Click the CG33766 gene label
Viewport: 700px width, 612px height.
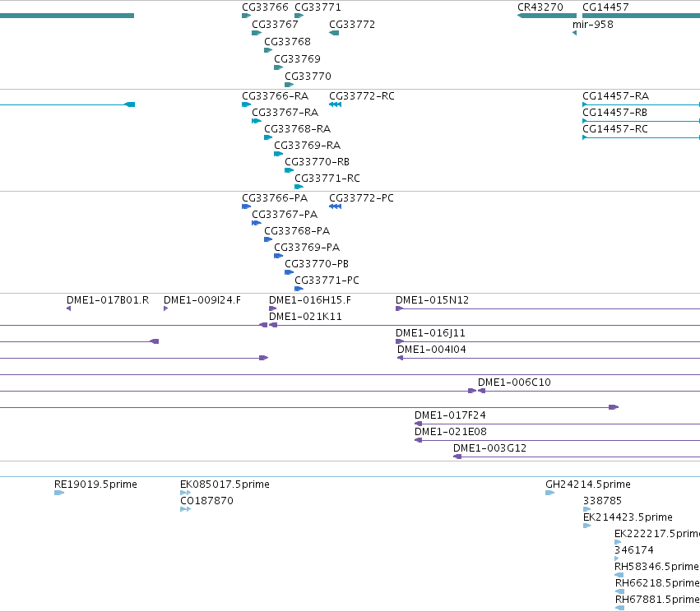(265, 7)
